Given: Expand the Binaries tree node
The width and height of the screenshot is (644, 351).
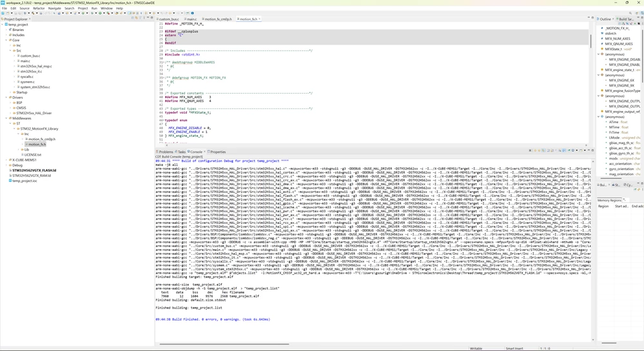Looking at the screenshot, I should [x=6, y=30].
